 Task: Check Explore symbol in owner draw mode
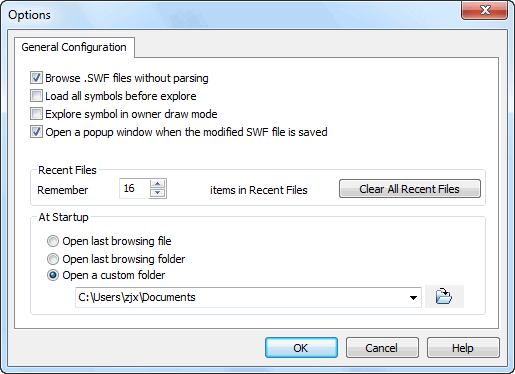[36, 114]
